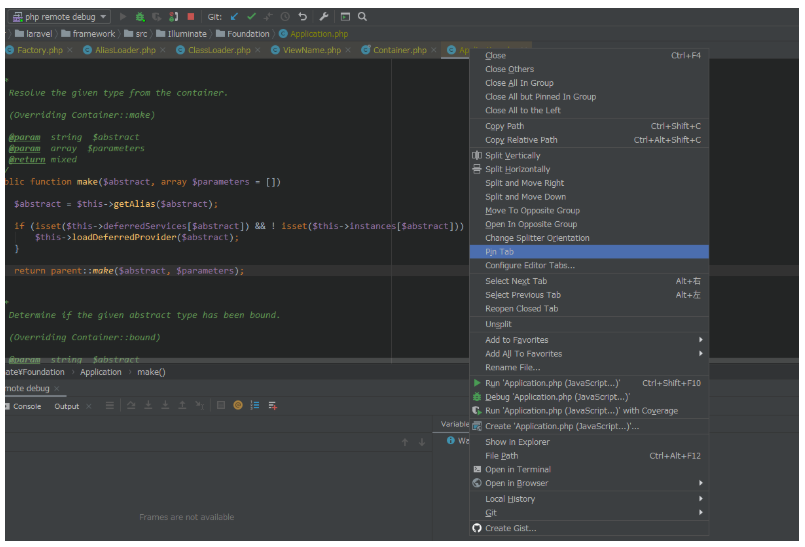The height and width of the screenshot is (547, 805).
Task: Open the ViewName.php editor tab
Action: click(x=312, y=50)
